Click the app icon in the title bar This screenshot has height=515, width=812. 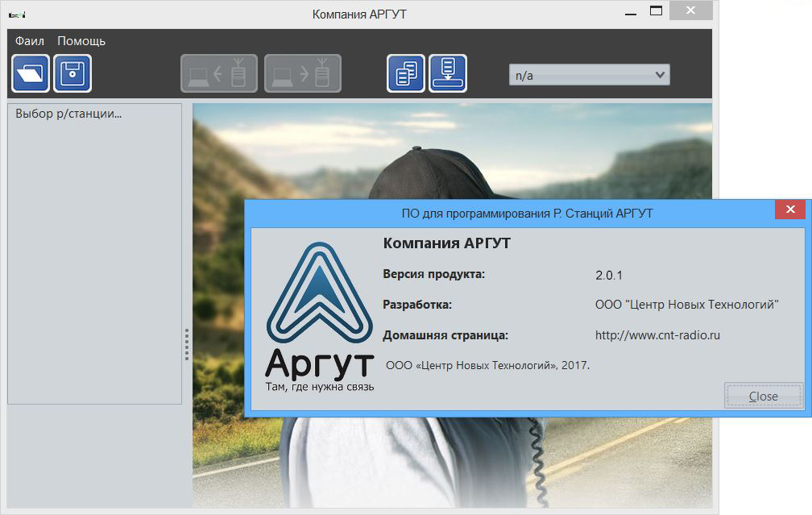(x=16, y=14)
